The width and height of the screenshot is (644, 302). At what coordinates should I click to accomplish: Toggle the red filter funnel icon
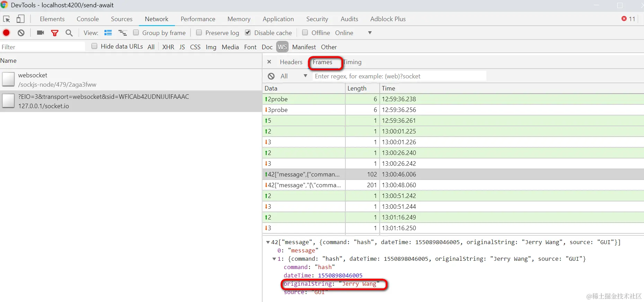pyautogui.click(x=55, y=33)
